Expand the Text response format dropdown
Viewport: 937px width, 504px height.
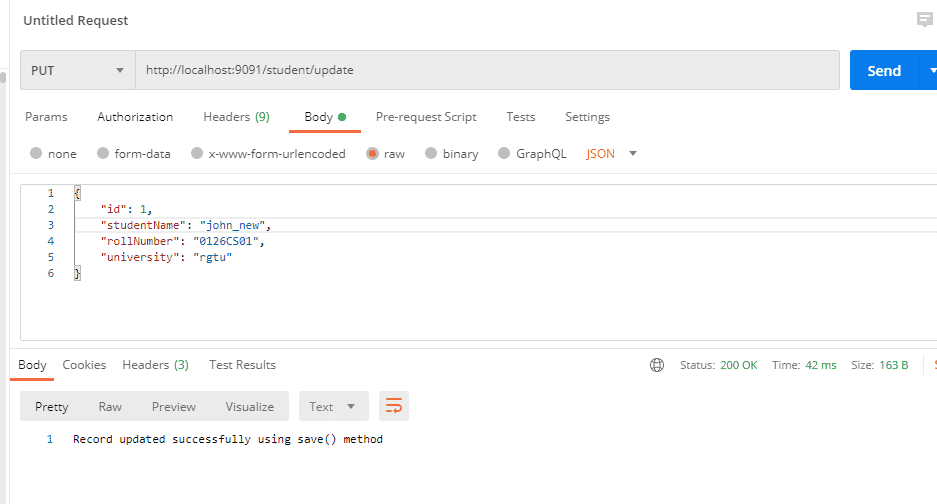click(x=333, y=406)
